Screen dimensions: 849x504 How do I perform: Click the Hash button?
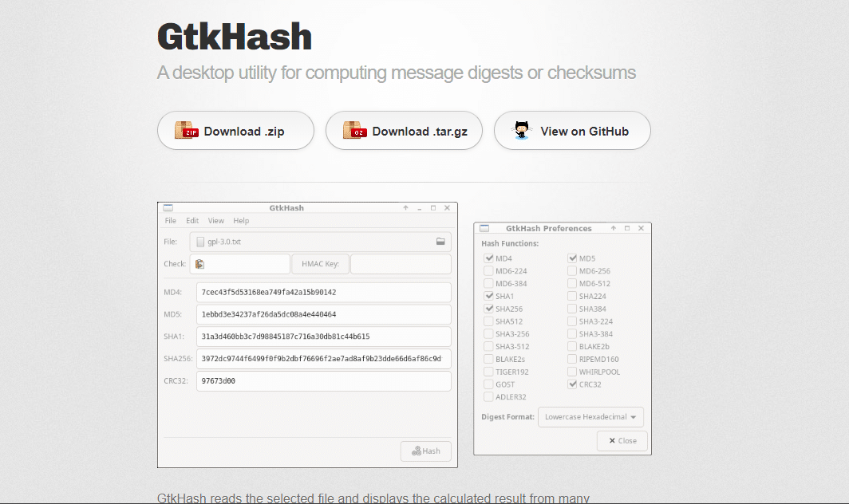425,451
